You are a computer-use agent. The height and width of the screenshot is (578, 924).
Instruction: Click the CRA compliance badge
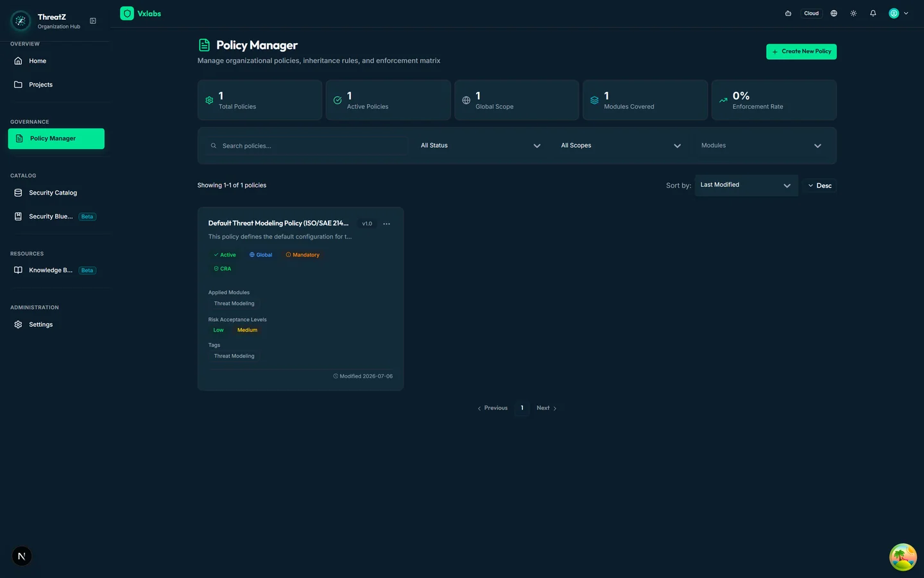coord(222,269)
